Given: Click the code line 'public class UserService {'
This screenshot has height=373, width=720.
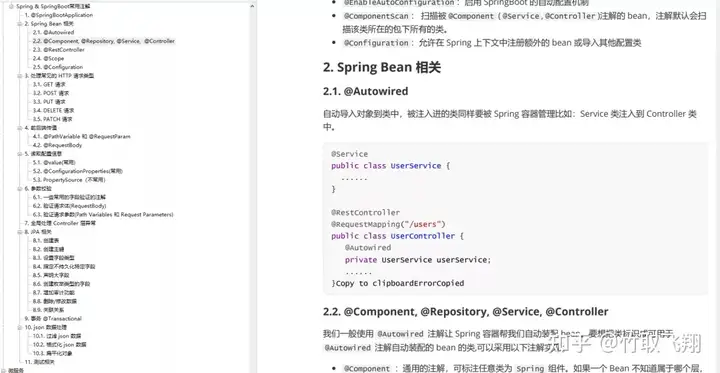Looking at the screenshot, I should click(x=390, y=166).
